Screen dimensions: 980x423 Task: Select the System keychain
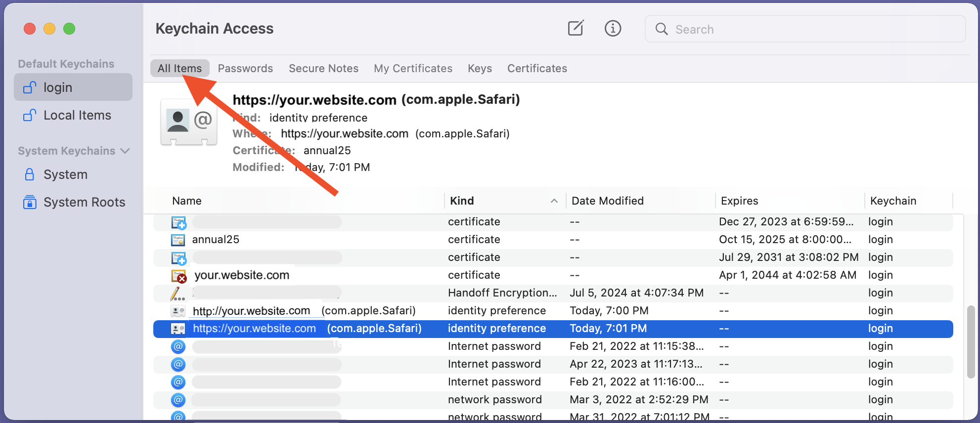pos(73,174)
